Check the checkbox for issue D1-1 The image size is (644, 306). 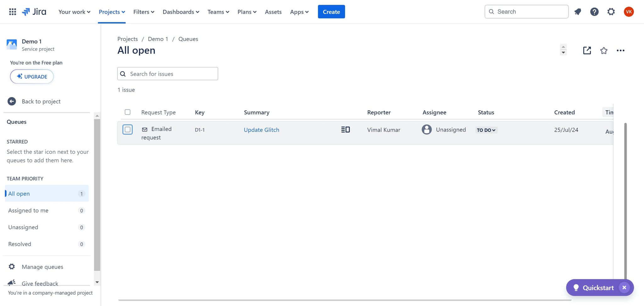pos(127,129)
